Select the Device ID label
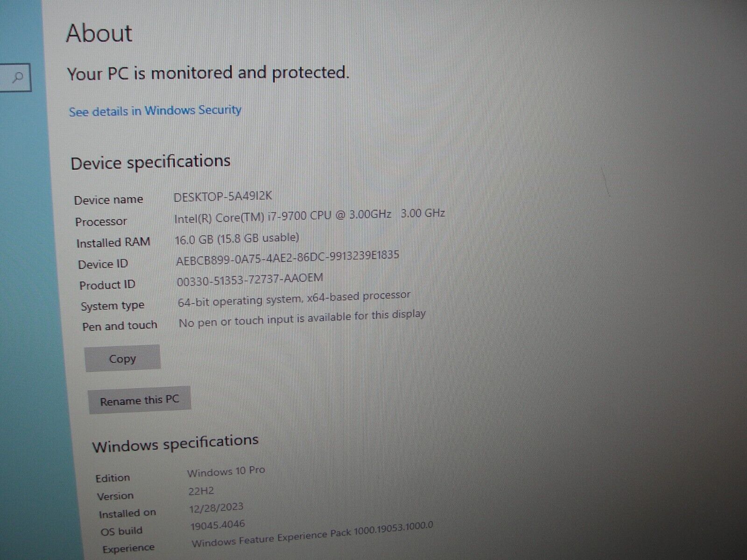This screenshot has width=747, height=560. click(103, 264)
